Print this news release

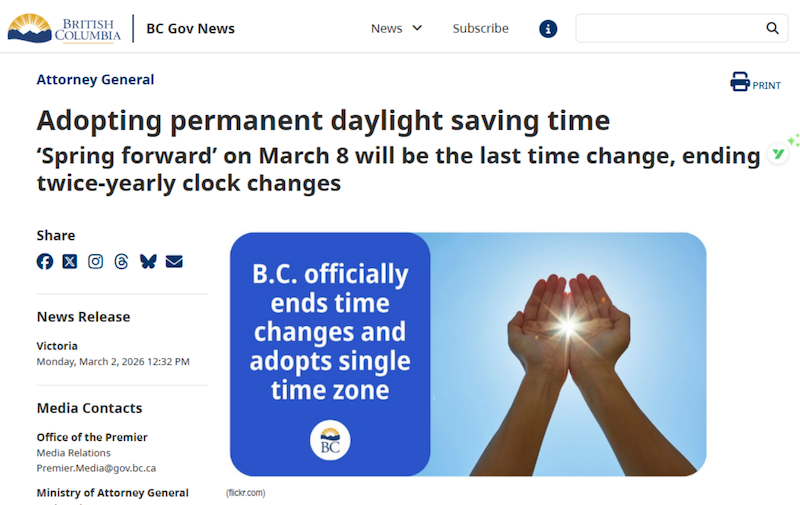(x=755, y=83)
